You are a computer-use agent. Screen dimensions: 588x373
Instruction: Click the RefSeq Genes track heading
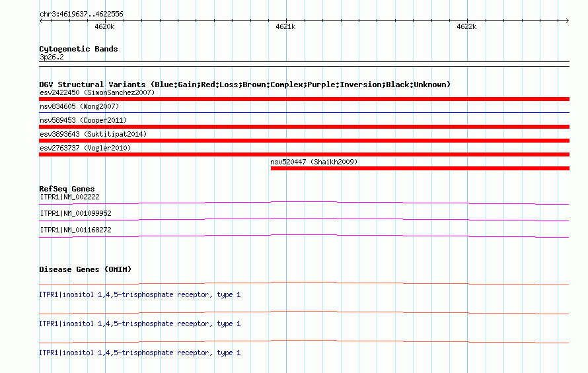click(67, 189)
